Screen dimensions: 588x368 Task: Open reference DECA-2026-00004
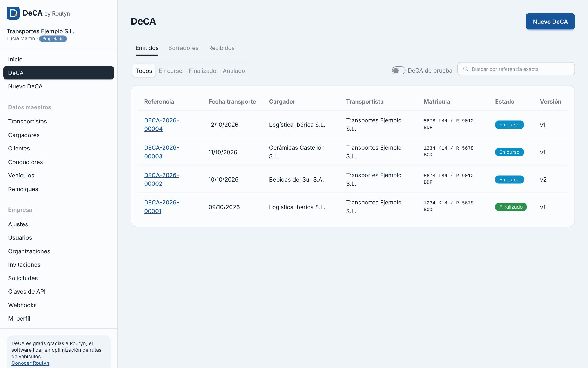[161, 125]
